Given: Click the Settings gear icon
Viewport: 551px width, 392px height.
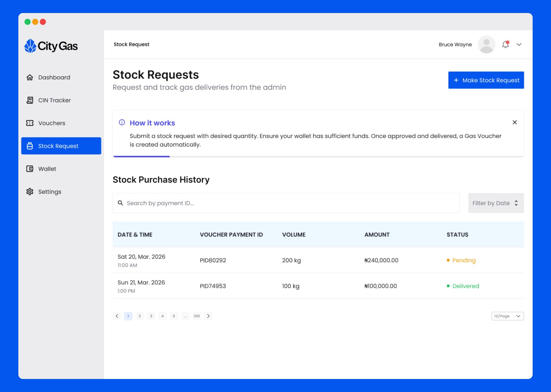Looking at the screenshot, I should click(30, 191).
